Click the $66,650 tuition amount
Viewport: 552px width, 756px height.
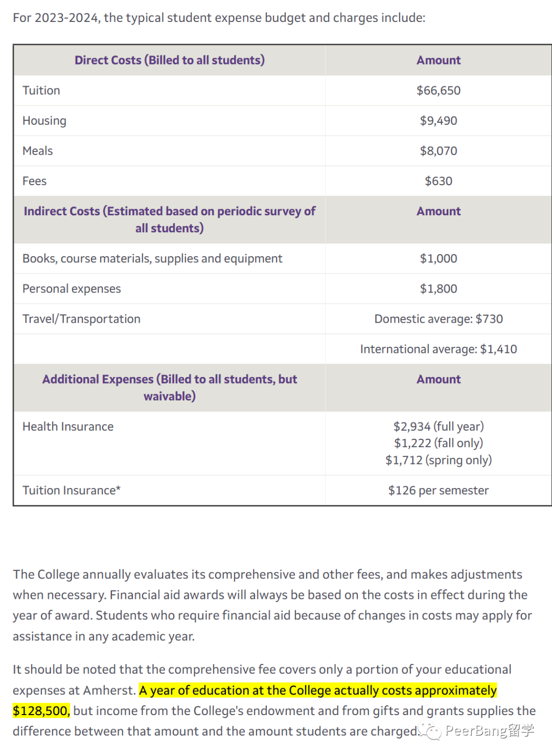[x=439, y=91]
